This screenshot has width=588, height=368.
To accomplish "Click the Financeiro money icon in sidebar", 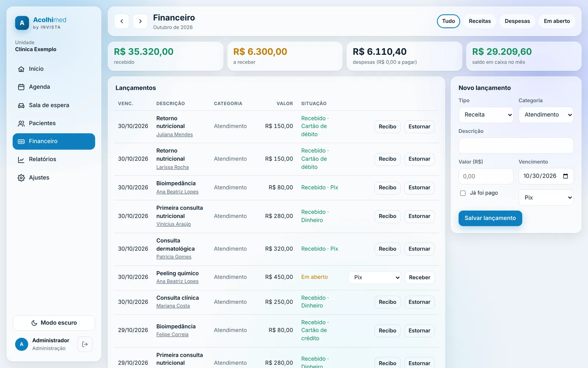I will 21,142.
